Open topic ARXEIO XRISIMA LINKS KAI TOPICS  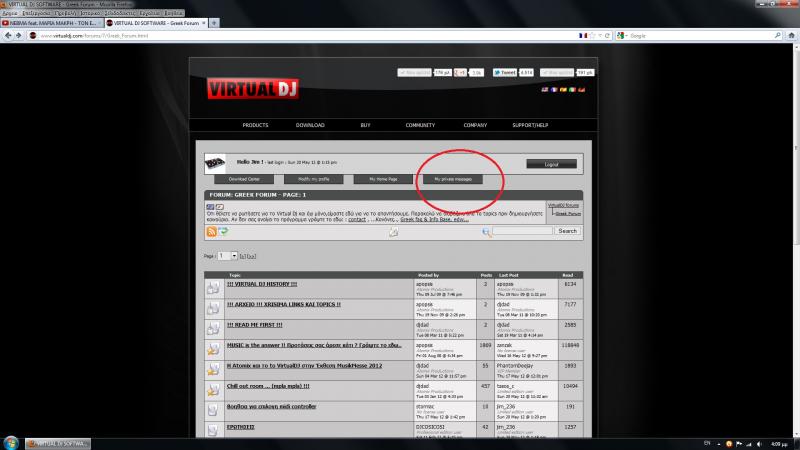tap(284, 305)
